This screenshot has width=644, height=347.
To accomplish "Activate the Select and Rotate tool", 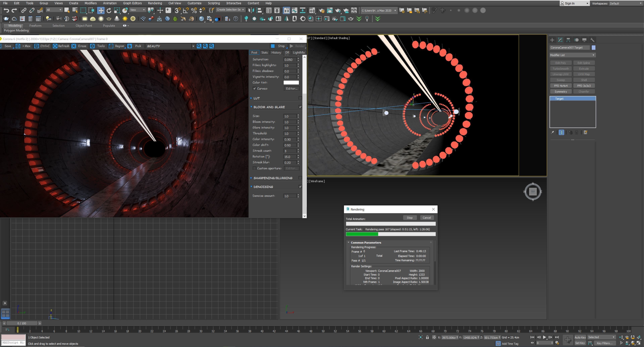I will 109,10.
